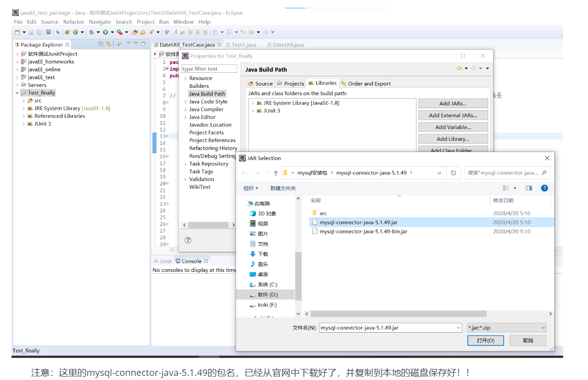
Task: Click the Add JARs... button
Action: tap(453, 104)
